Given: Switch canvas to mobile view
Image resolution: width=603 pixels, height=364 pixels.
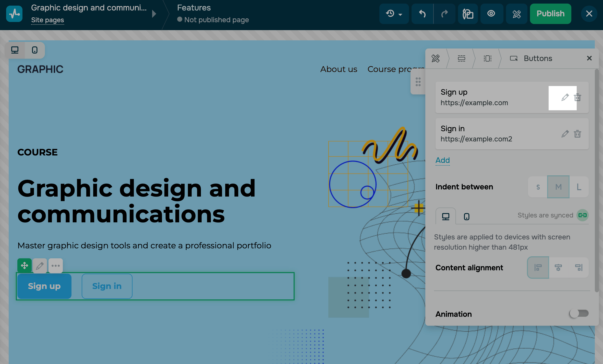Looking at the screenshot, I should (35, 50).
